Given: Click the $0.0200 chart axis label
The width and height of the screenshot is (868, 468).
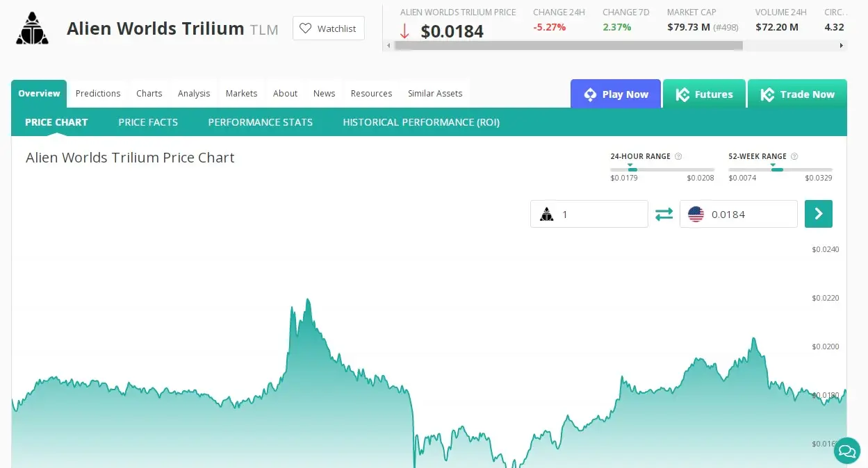Looking at the screenshot, I should 826,346.
